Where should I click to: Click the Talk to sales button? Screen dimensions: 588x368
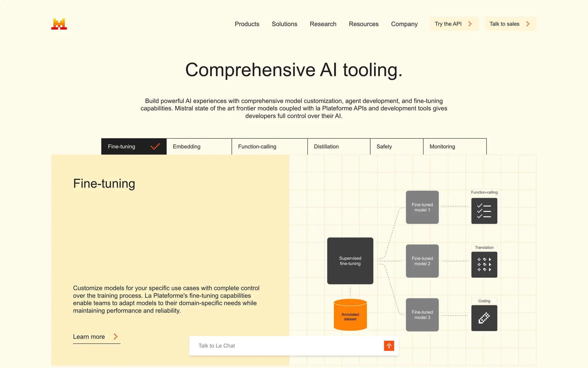click(510, 24)
